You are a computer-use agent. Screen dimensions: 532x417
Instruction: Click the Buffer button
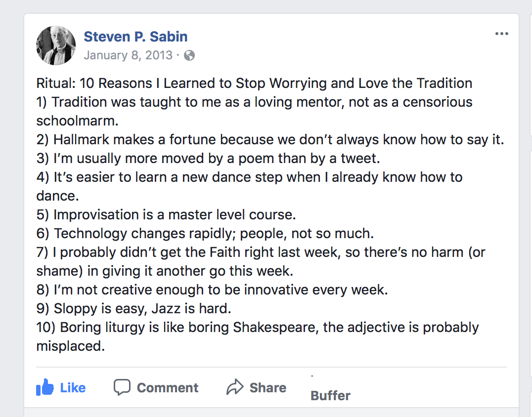click(330, 395)
